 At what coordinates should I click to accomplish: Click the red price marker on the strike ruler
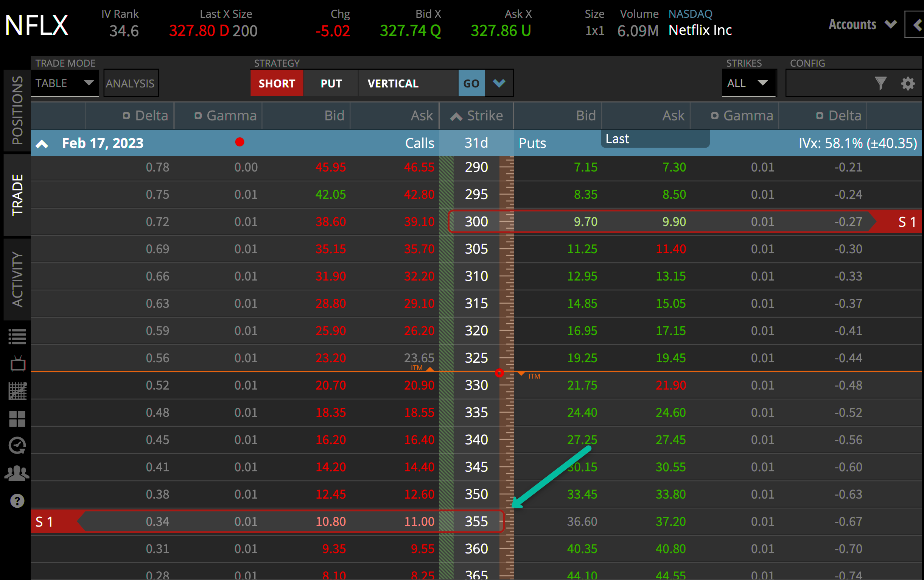pos(499,373)
